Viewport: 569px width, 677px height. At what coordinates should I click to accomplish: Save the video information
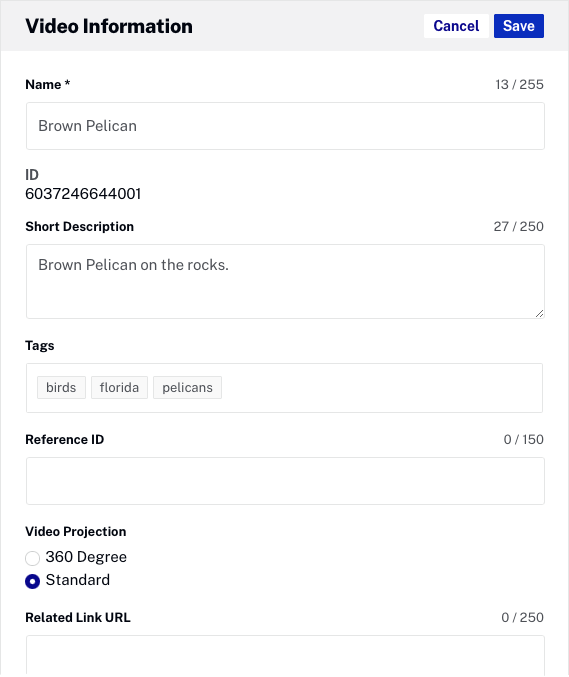click(518, 26)
